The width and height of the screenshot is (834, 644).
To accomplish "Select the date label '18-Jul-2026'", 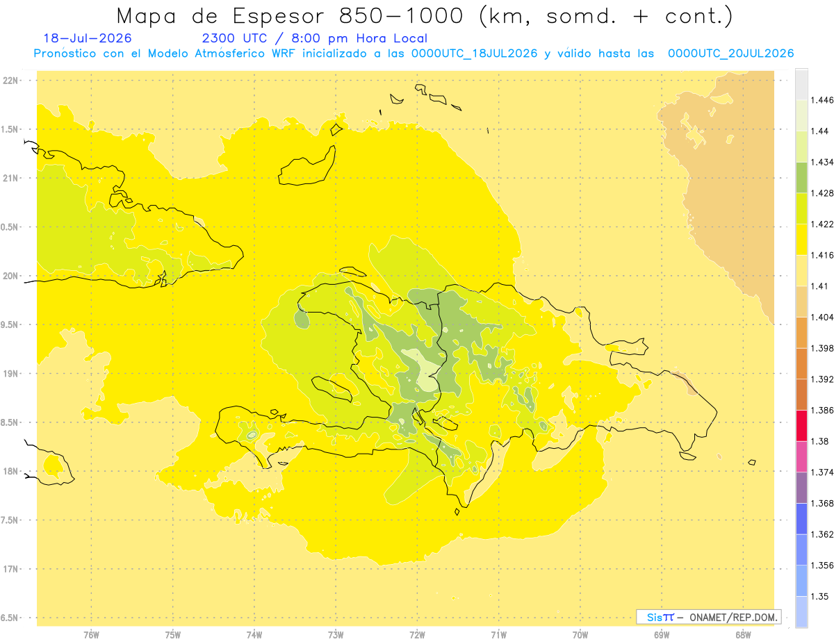I will point(88,39).
